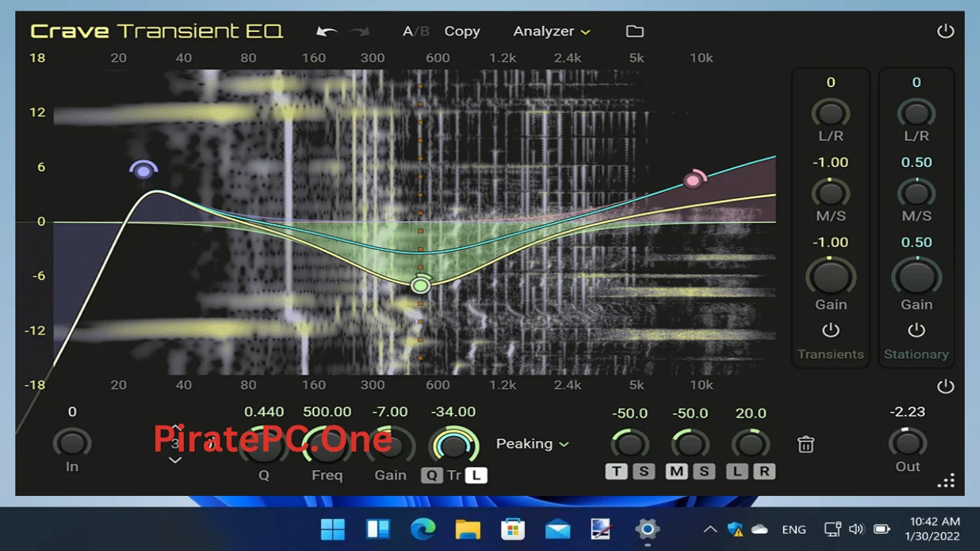
Task: Expand hidden system tray icons chevron
Action: (x=710, y=529)
